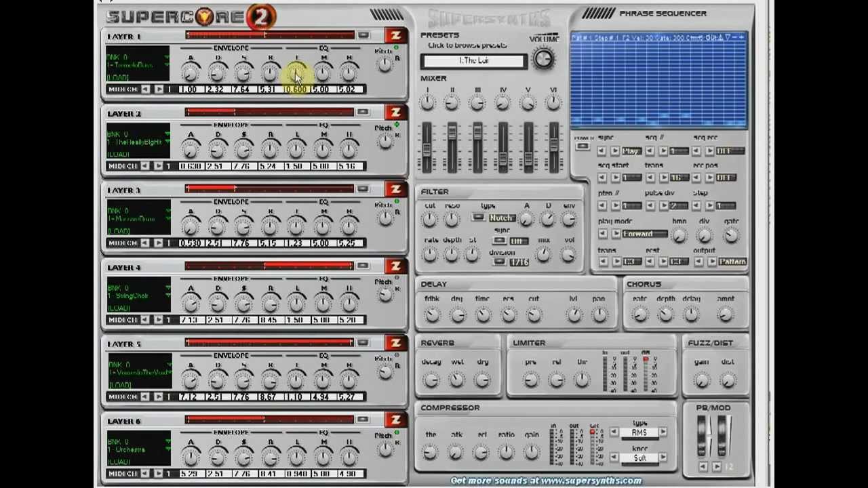This screenshot has height=488, width=868.
Task: Decrease Layer 4 MIDI channel with left arrow
Action: (146, 320)
